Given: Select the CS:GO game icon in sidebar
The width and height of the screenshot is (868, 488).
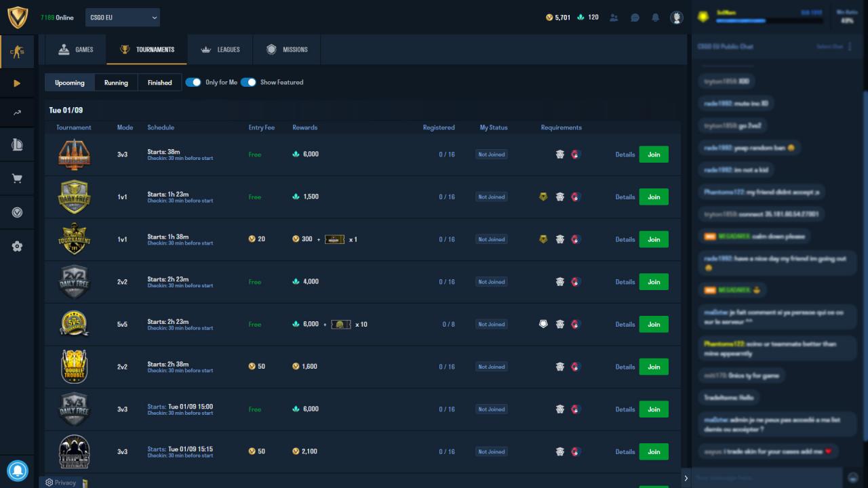Looking at the screenshot, I should click(x=17, y=51).
